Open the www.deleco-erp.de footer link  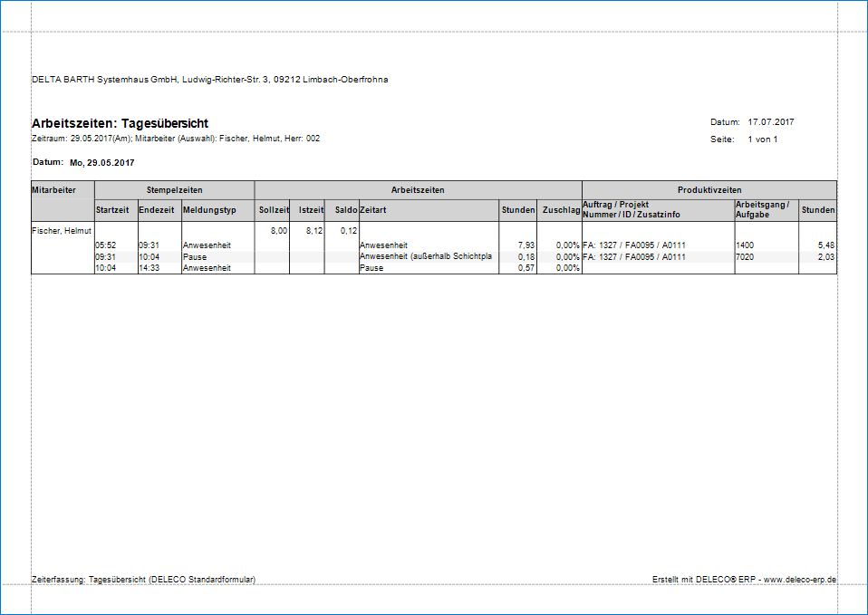[x=800, y=579]
